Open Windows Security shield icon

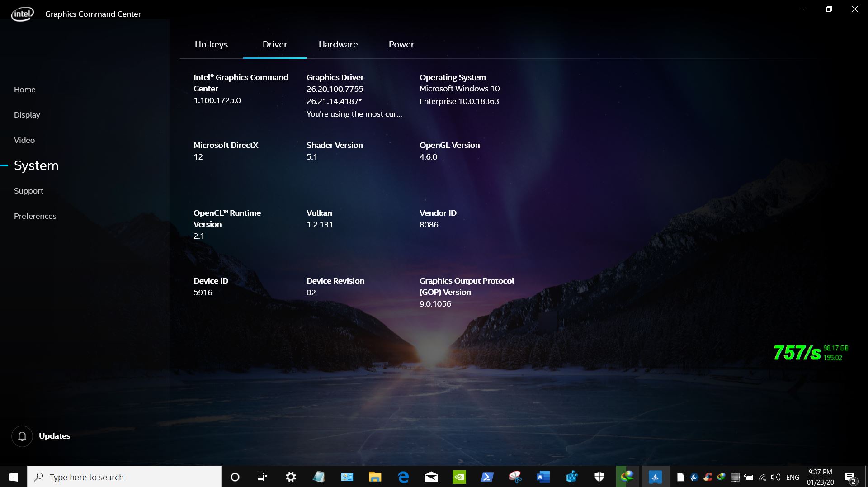point(599,477)
